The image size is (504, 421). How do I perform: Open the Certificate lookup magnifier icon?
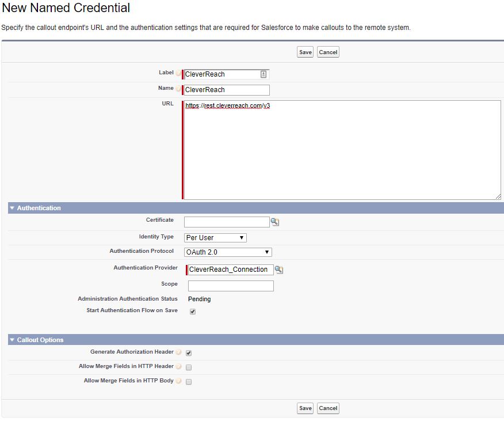pos(275,222)
